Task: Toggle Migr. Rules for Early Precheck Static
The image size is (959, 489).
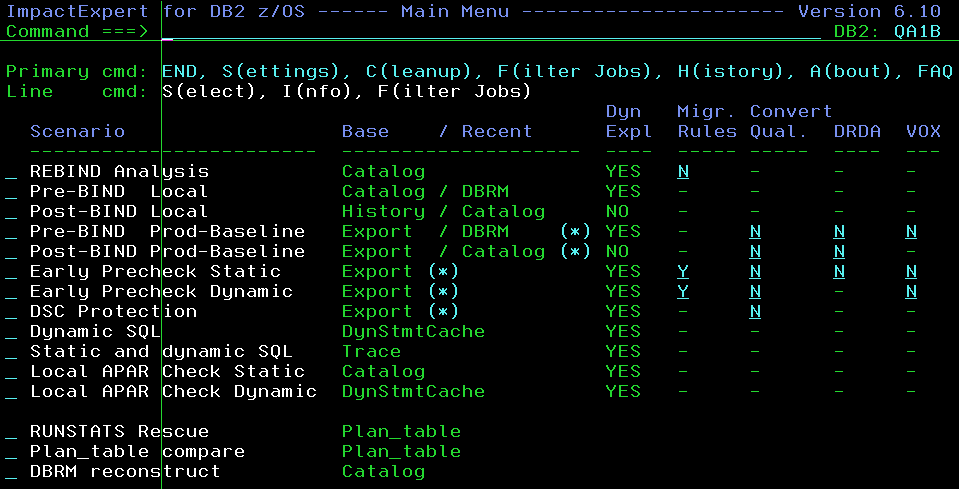Action: tap(683, 272)
